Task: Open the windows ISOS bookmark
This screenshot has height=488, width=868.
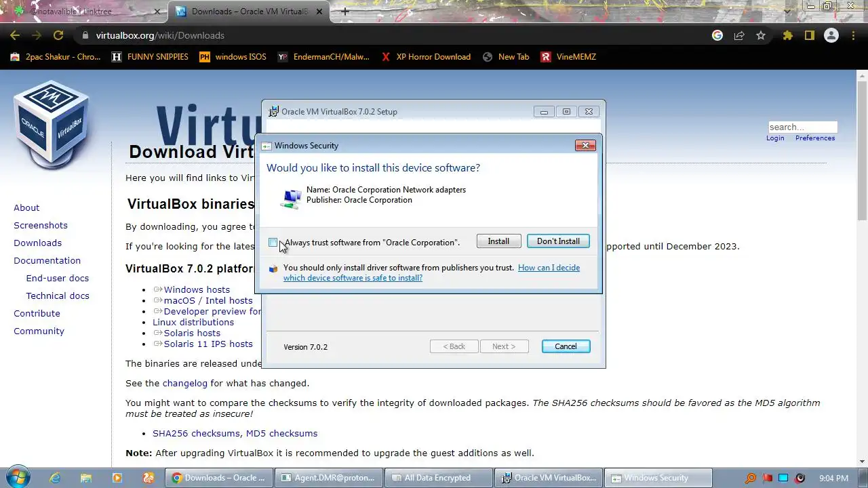Action: tap(233, 57)
